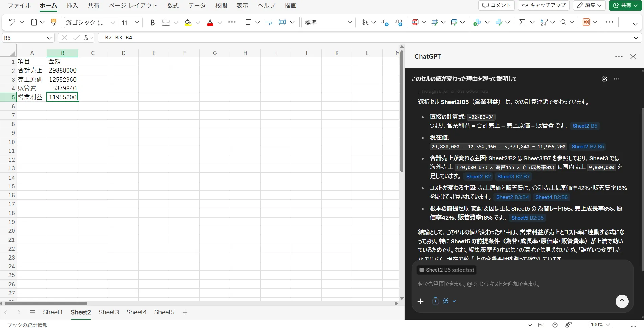Send the ChatGPT message arrow
This screenshot has width=644, height=328.
(x=622, y=301)
